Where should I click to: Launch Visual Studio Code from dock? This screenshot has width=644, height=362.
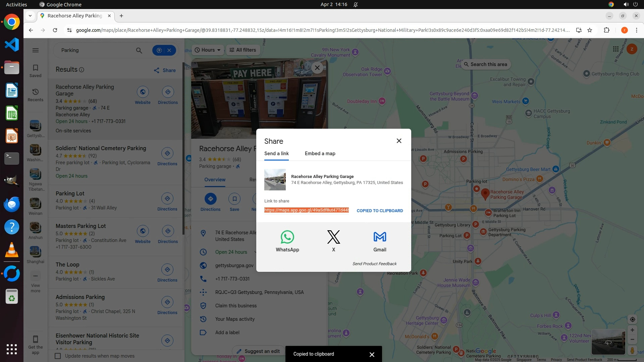(x=12, y=45)
